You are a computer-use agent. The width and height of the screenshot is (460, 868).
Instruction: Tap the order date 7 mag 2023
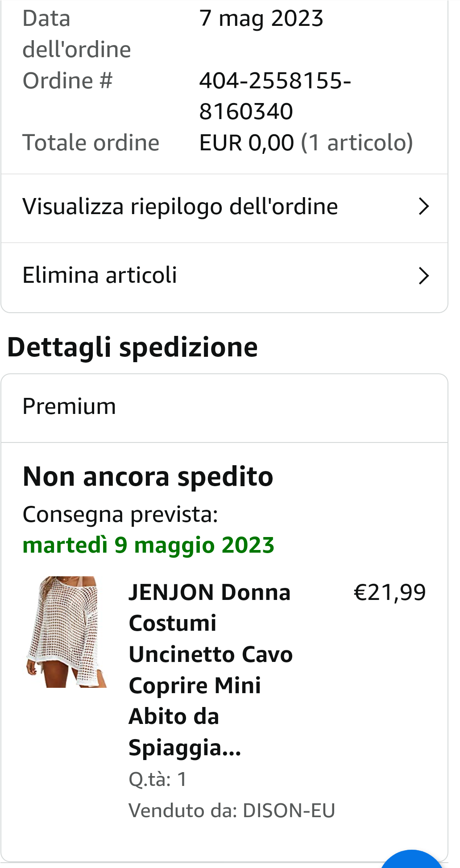pyautogui.click(x=261, y=19)
